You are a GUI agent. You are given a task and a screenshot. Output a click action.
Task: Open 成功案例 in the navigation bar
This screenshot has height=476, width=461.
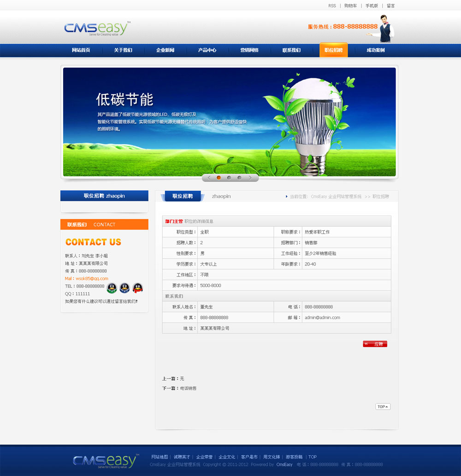375,50
